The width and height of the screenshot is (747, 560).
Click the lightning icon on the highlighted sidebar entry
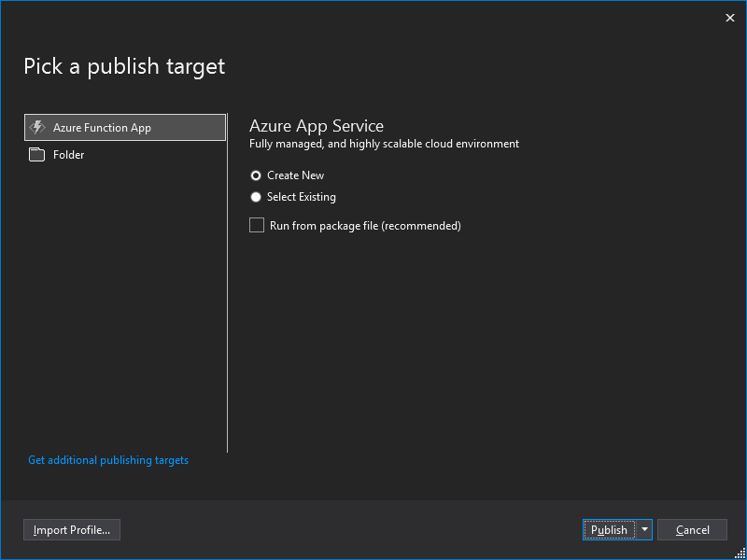point(37,127)
